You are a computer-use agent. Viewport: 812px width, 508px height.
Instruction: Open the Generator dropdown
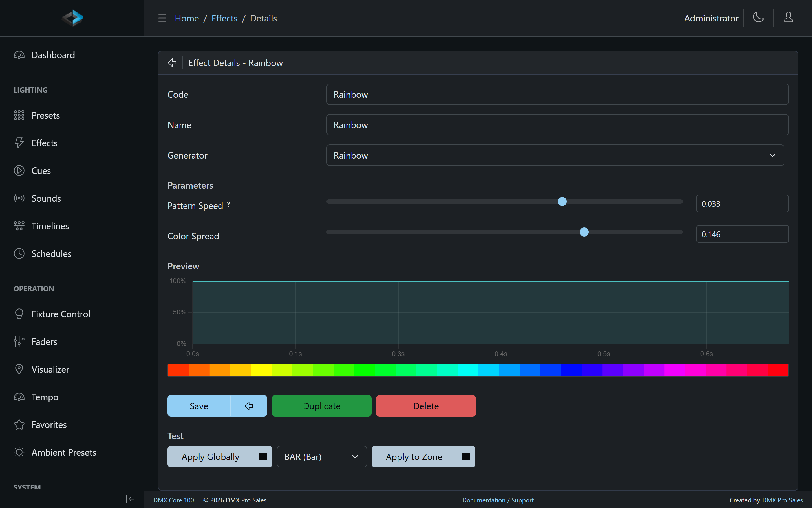pyautogui.click(x=555, y=155)
